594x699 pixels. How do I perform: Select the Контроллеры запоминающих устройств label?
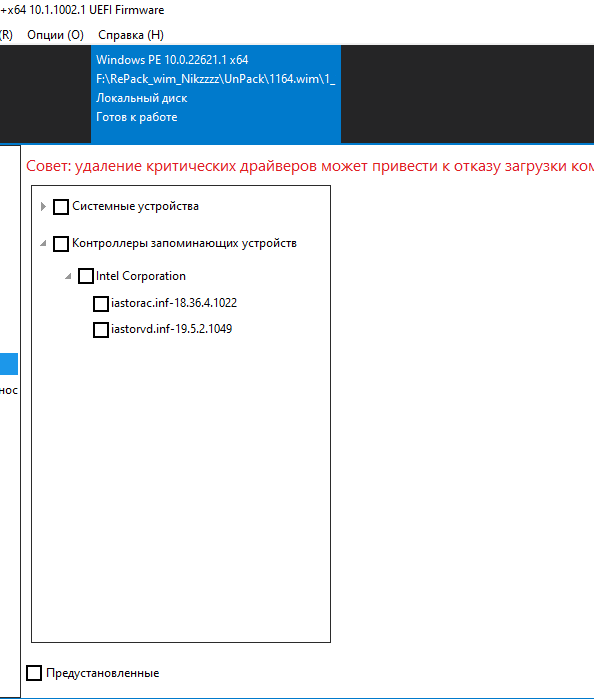pyautogui.click(x=184, y=243)
